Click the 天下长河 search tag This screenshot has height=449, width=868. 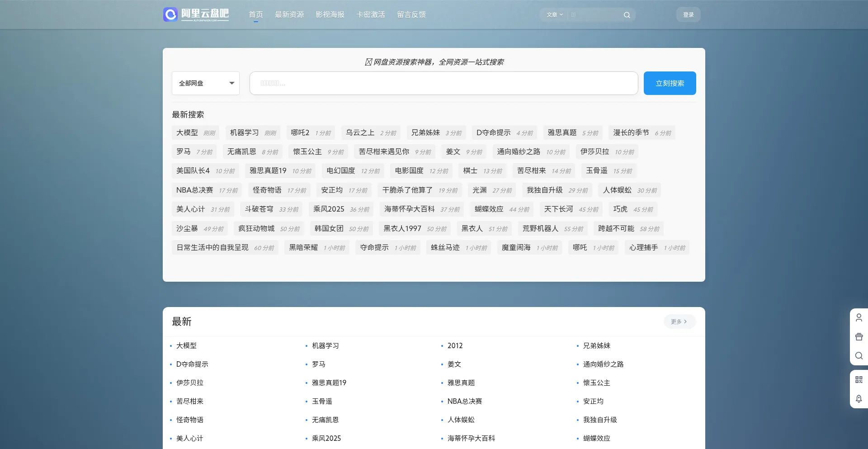pyautogui.click(x=571, y=209)
